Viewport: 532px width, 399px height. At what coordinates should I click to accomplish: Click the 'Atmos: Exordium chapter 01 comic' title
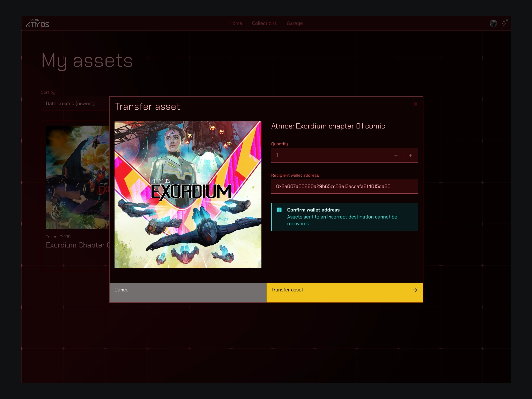point(328,126)
